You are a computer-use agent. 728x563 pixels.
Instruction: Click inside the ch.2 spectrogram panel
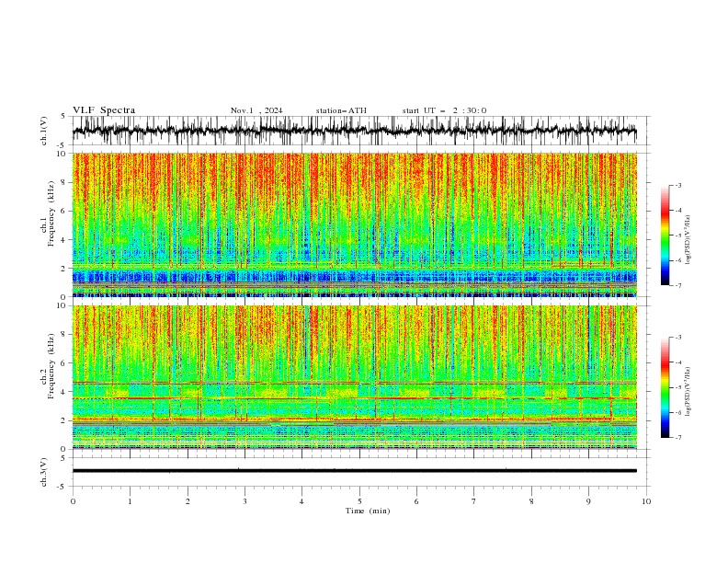tap(354, 377)
